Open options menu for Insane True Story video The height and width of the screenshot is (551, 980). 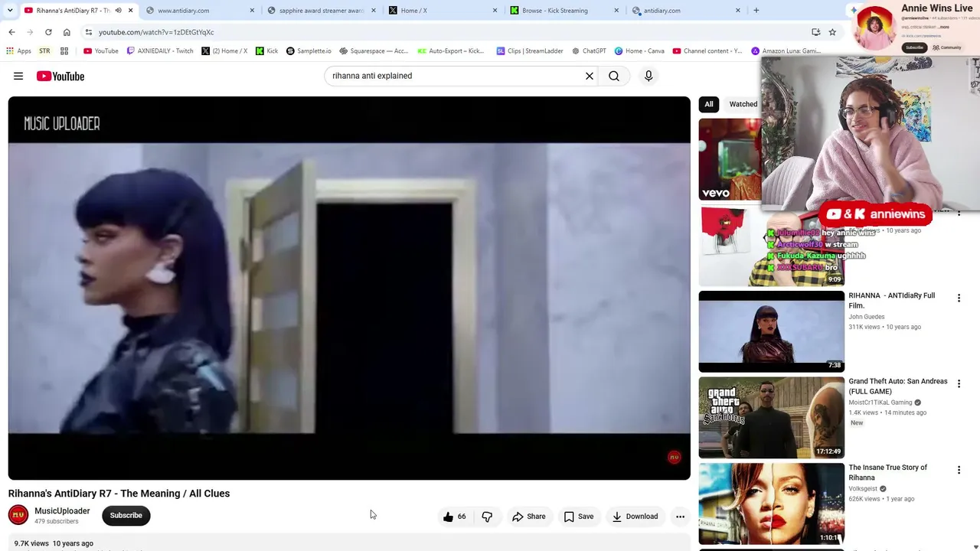959,470
